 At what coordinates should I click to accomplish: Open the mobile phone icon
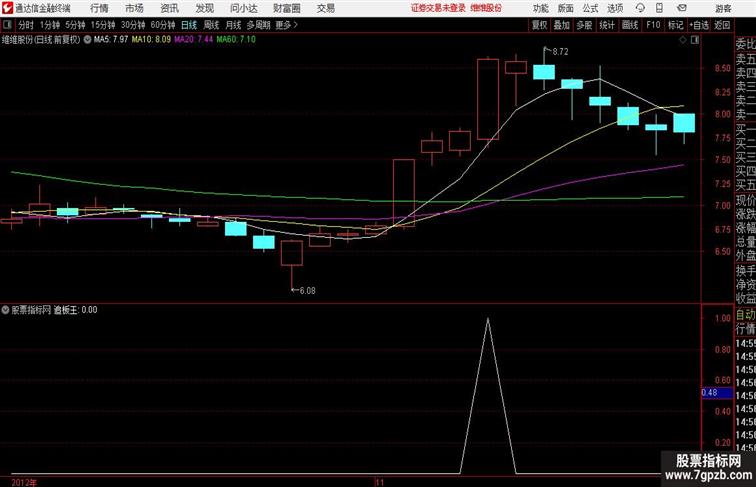coord(660,8)
